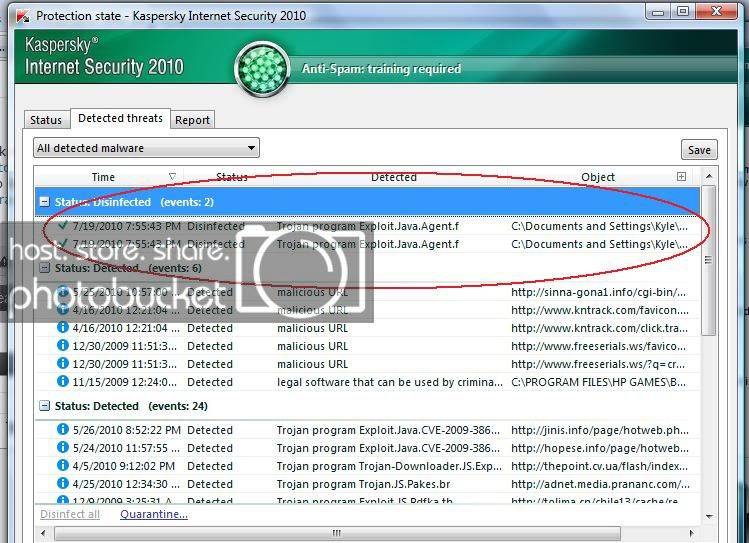Screen dimensions: 749x543
Task: Collapse the Status: Detected (events: 24) group
Action: [x=44, y=406]
